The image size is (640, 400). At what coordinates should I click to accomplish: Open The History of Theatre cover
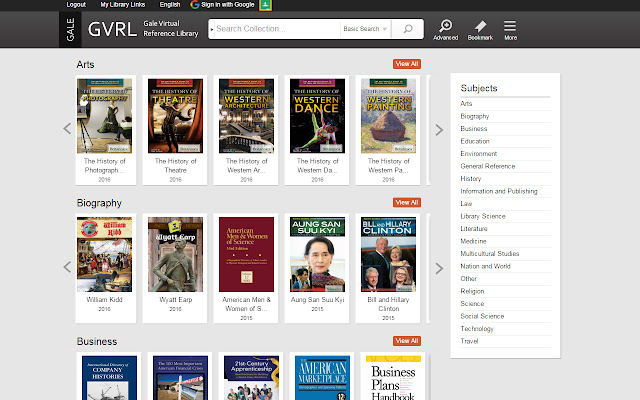pyautogui.click(x=176, y=116)
